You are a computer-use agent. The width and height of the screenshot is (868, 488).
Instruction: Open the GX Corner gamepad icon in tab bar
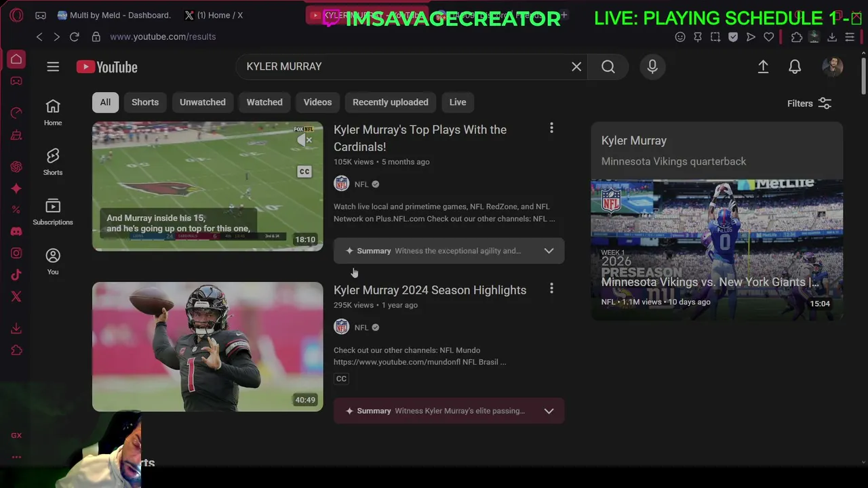(x=41, y=15)
